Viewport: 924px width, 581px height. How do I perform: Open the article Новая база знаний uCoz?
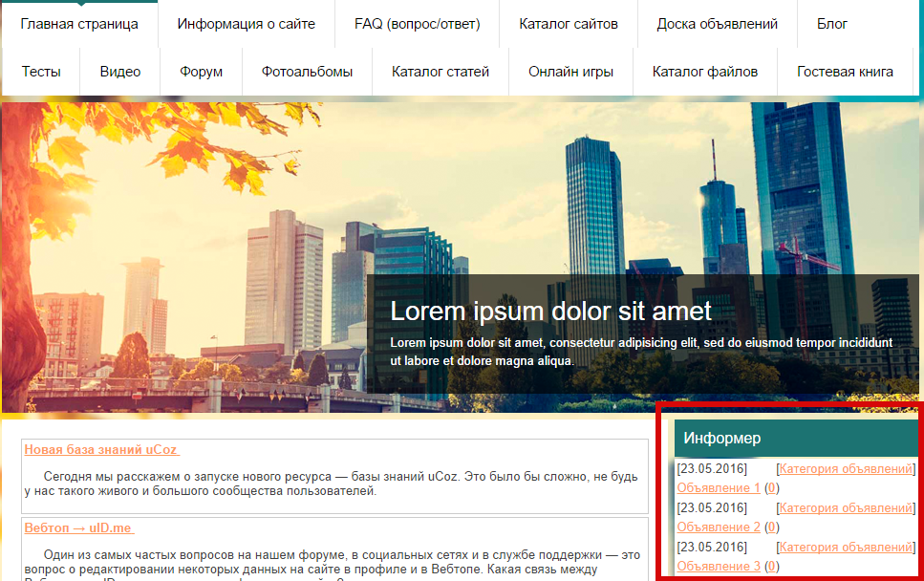click(101, 450)
